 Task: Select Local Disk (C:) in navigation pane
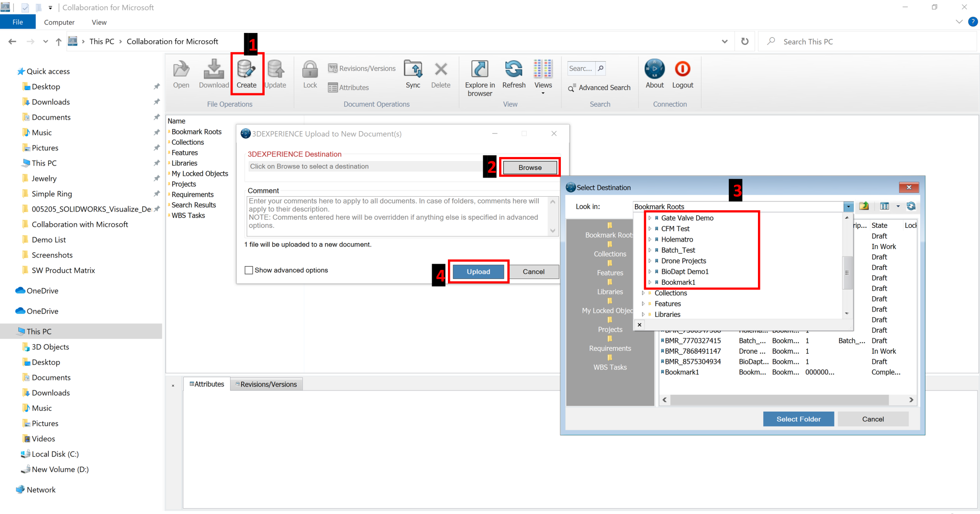point(55,454)
